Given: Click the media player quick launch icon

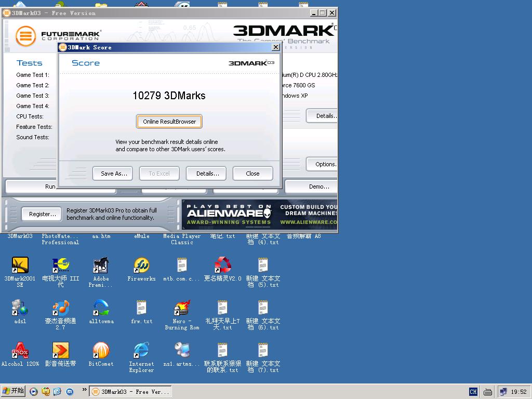Looking at the screenshot, I should coord(34,392).
